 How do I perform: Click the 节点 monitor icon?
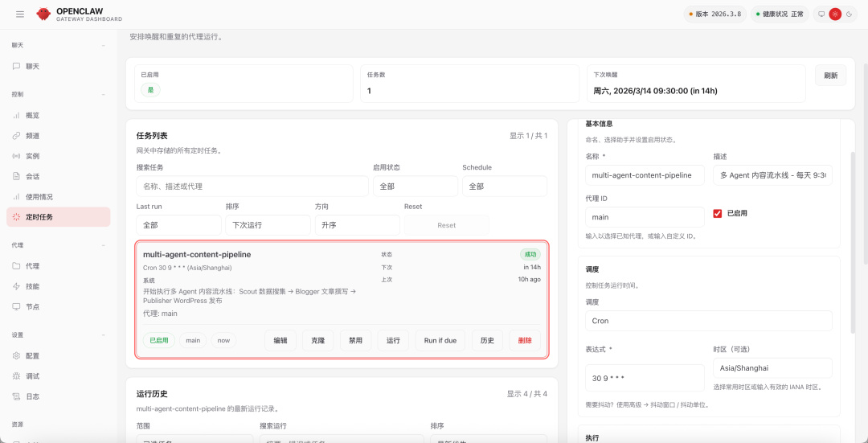[x=17, y=307]
